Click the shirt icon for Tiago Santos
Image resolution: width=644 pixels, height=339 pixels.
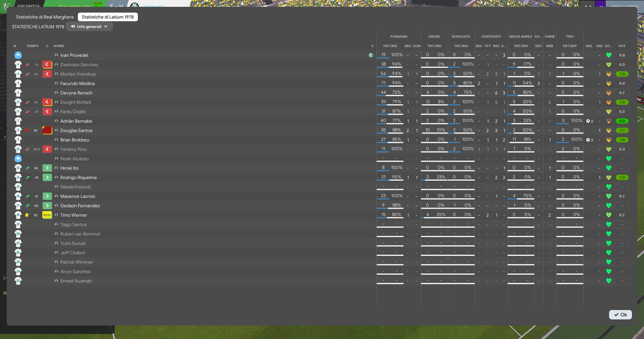(x=18, y=225)
